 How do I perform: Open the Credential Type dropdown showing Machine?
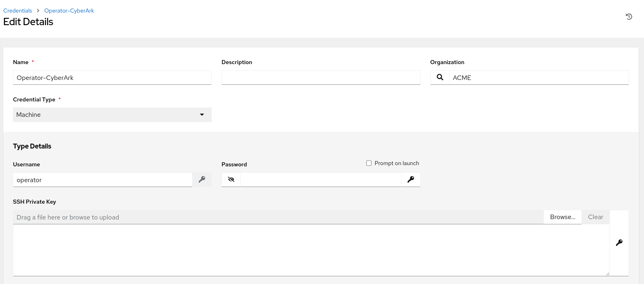(112, 115)
